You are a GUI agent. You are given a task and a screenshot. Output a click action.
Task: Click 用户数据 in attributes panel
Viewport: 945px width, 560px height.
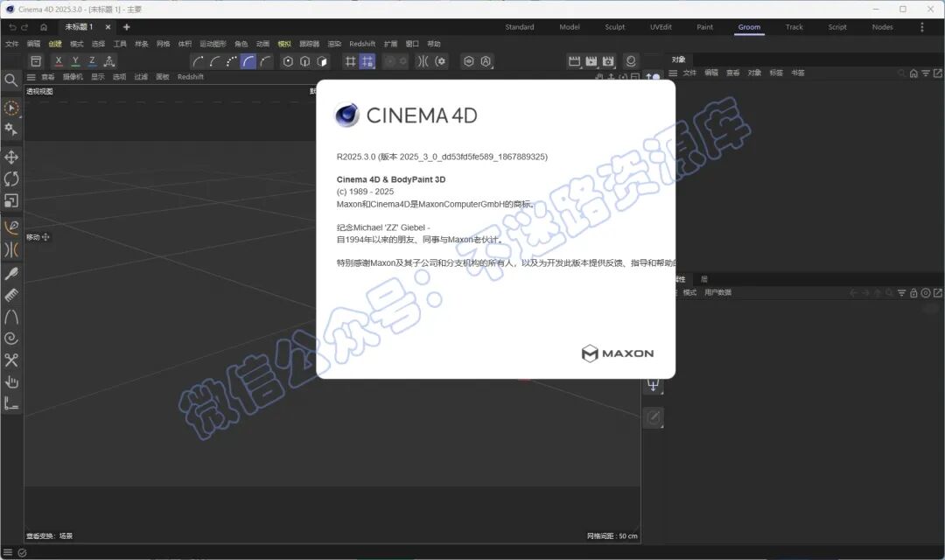tap(717, 293)
